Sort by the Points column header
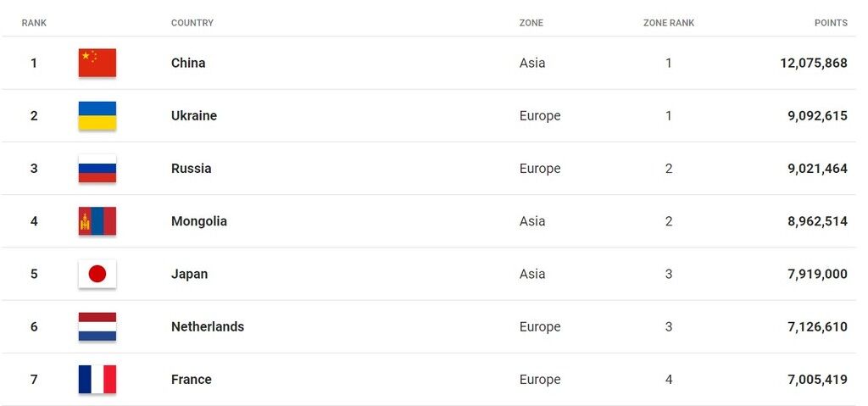868x406 pixels. pos(831,23)
